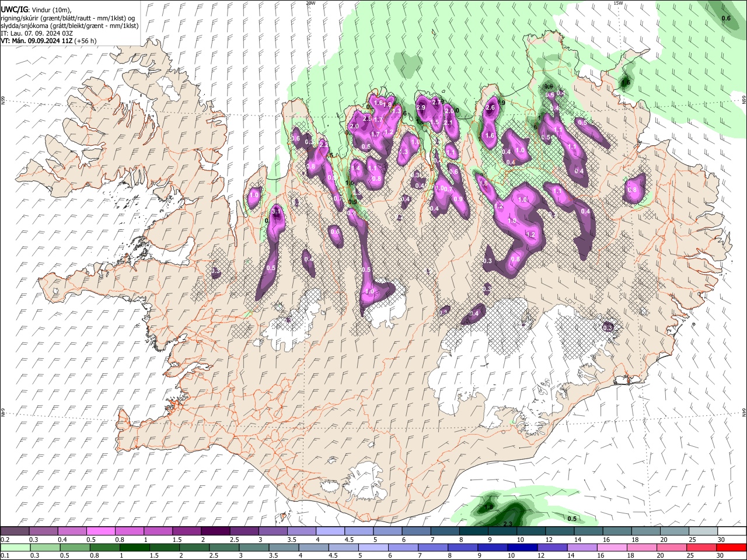Click the dark teal swatch starting at 8
747x560 pixels.
tap(473, 531)
